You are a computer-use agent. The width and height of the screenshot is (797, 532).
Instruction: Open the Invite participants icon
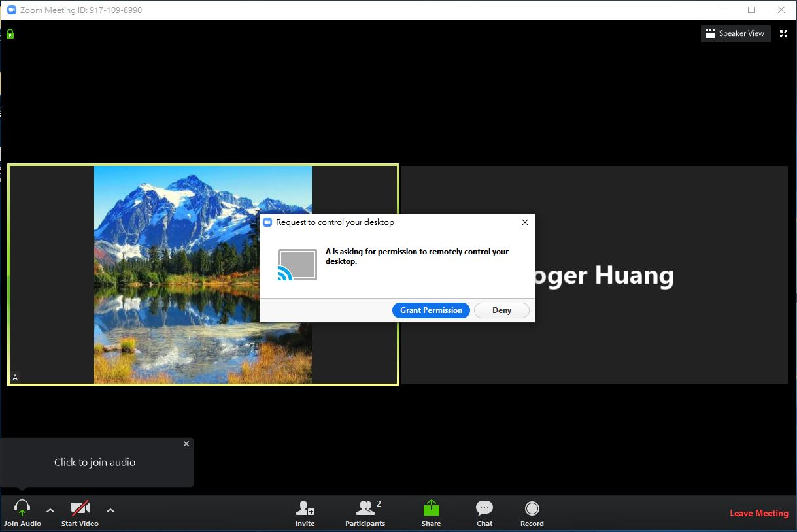(x=305, y=508)
